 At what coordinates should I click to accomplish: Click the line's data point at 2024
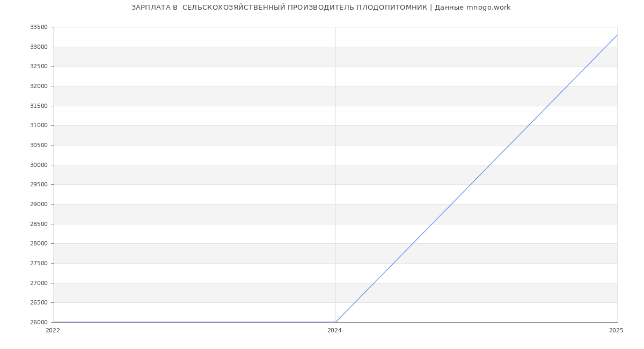pyautogui.click(x=335, y=322)
